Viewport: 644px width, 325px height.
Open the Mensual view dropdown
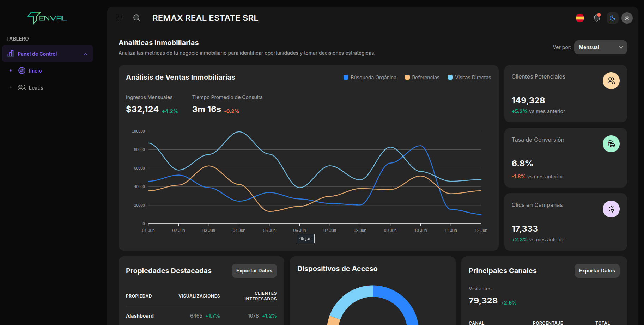pos(600,47)
